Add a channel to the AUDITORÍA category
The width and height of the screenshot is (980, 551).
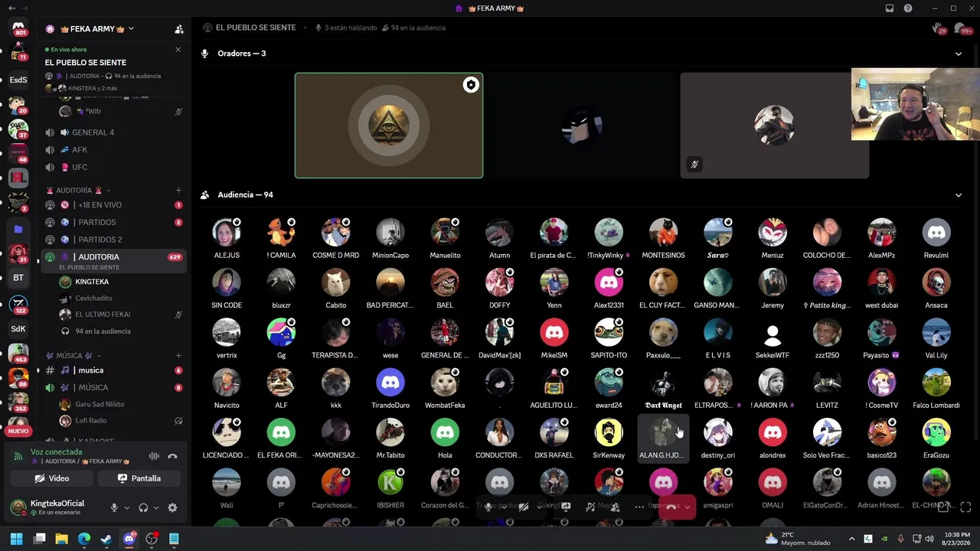point(178,190)
